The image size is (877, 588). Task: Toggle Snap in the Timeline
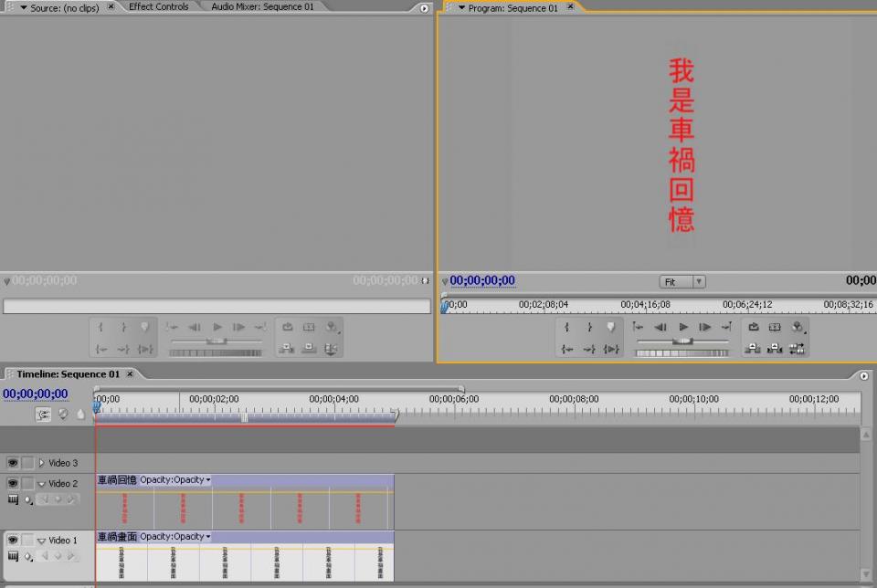pos(43,415)
